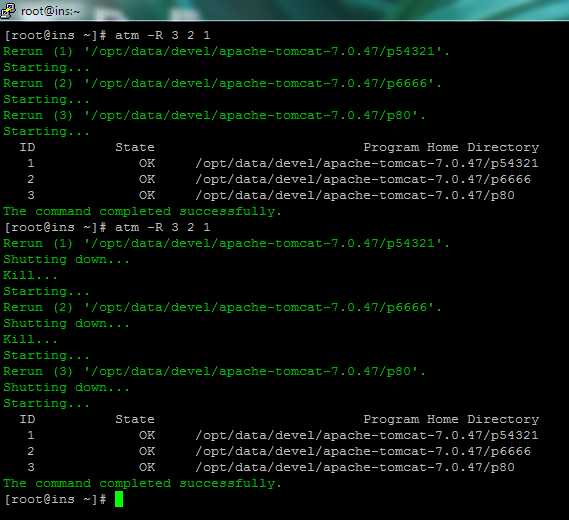The width and height of the screenshot is (569, 520).
Task: Click the final "[root@ins ~]#" prompt beside the cursor
Action: tap(55, 499)
